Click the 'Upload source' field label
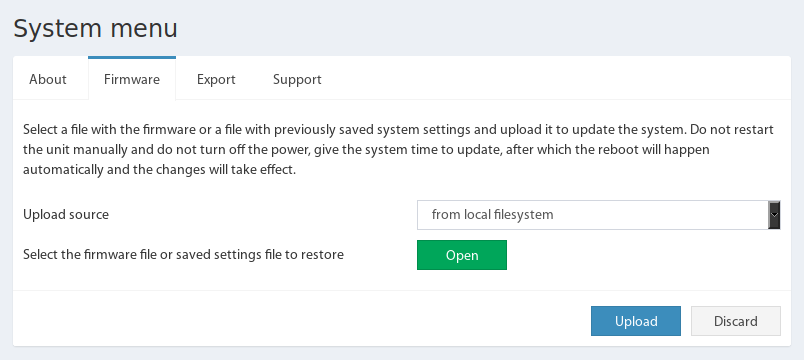 tap(66, 214)
